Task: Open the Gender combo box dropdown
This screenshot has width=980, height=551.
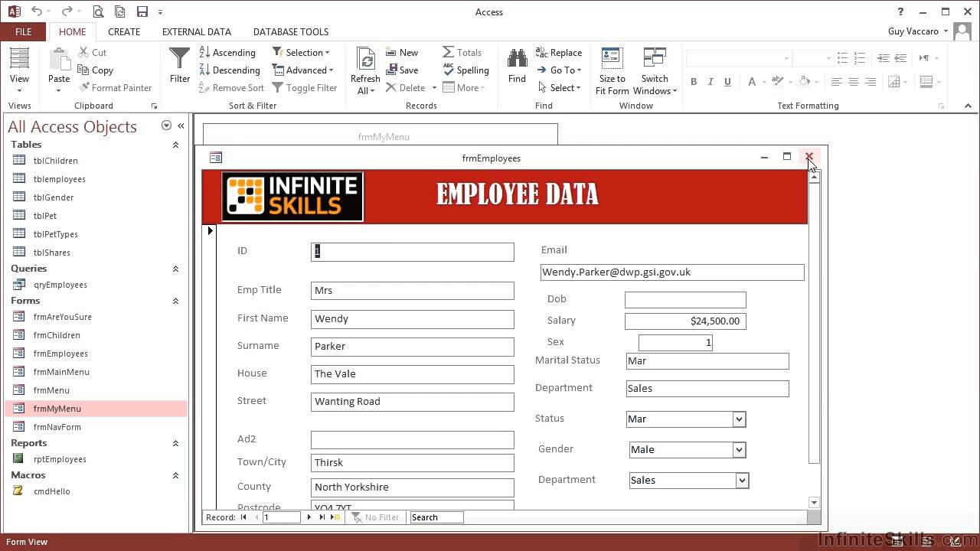Action: pos(739,450)
